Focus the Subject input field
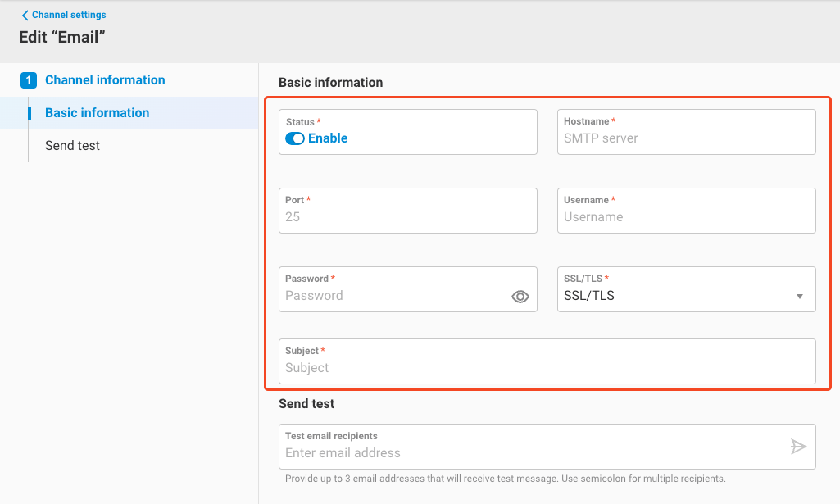 pyautogui.click(x=546, y=368)
